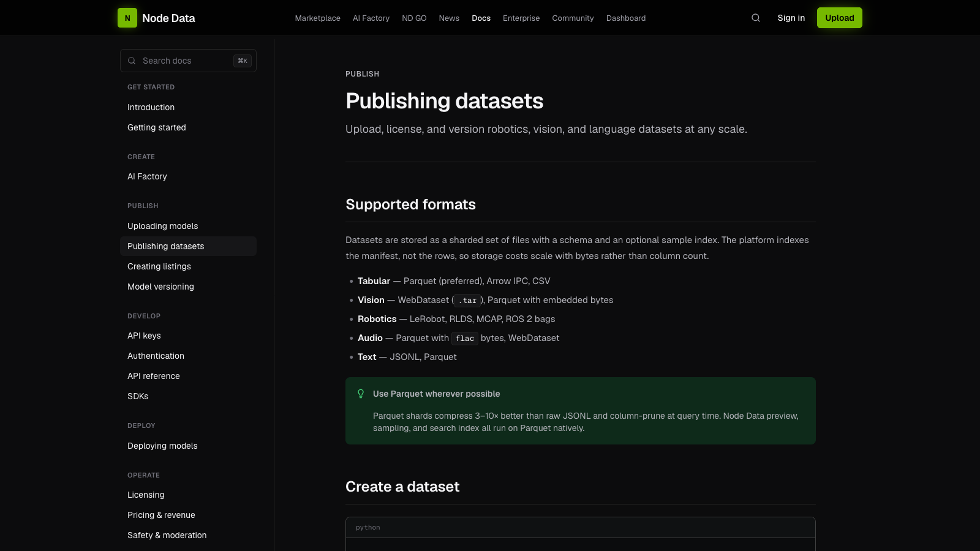Click the DEVELOP sidebar section label
980x551 pixels.
pos(144,316)
